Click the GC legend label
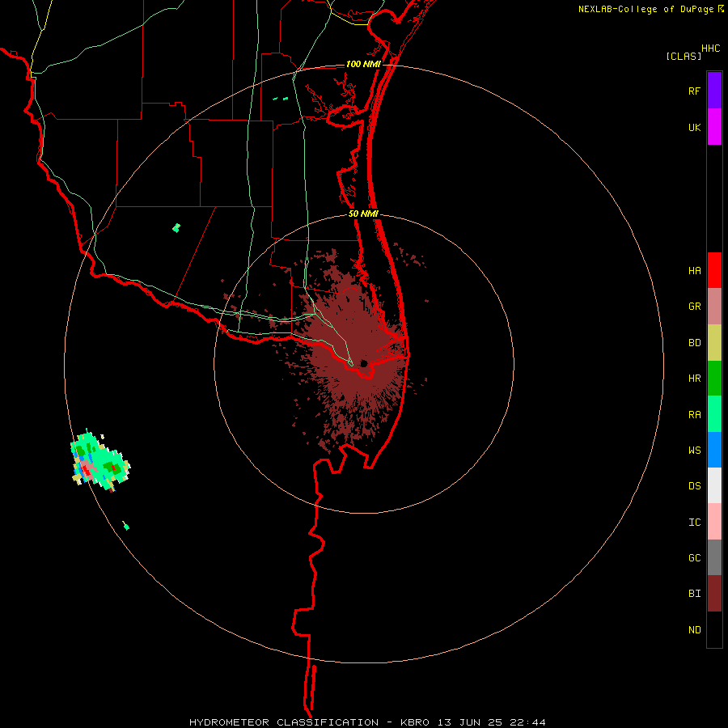Screen dimensions: 728x728 coord(694,557)
